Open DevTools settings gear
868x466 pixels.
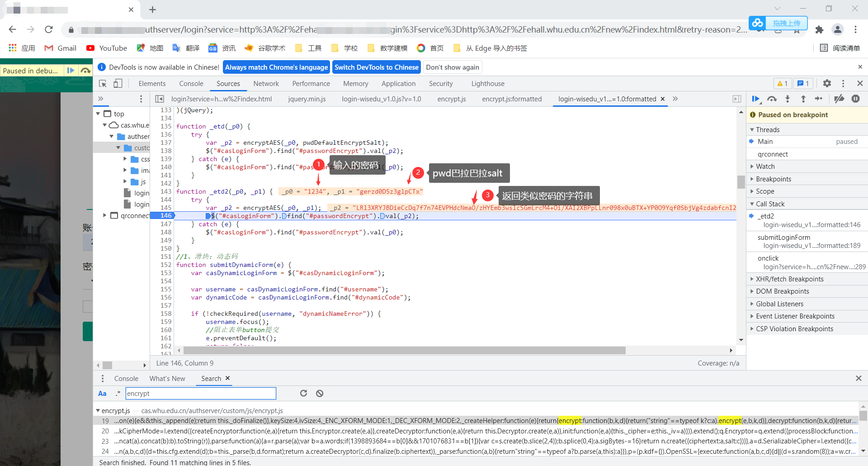pyautogui.click(x=827, y=83)
